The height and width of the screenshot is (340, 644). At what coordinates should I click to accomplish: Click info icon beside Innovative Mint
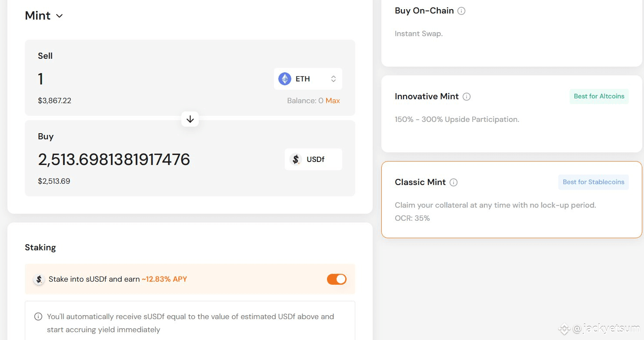point(467,97)
